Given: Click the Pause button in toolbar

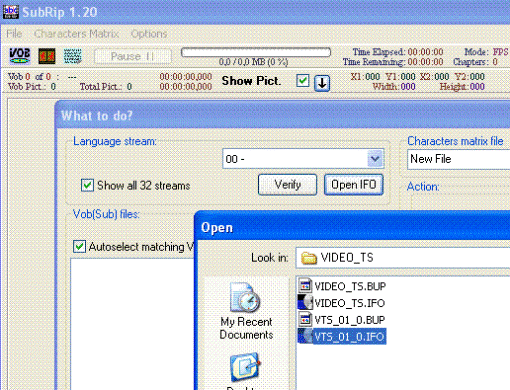Looking at the screenshot, I should pyautogui.click(x=133, y=56).
